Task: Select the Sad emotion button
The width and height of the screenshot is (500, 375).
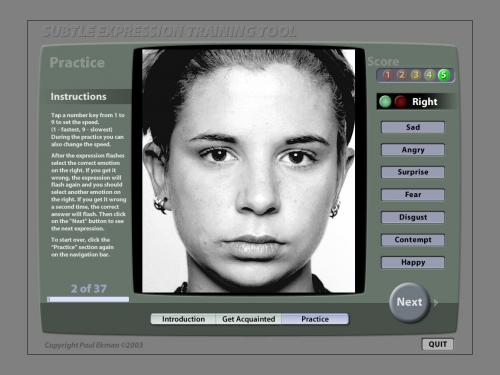Action: click(x=413, y=127)
